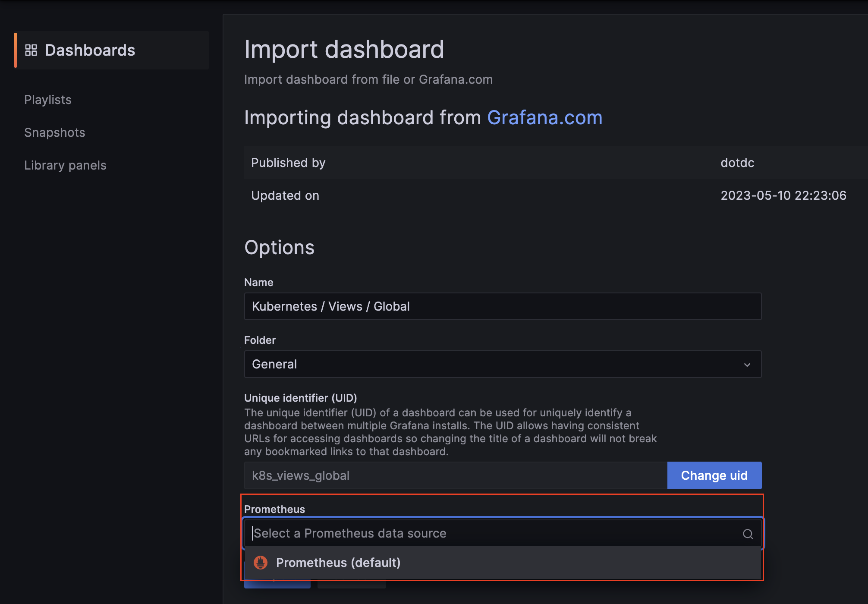Click the Prometheus flame logo icon

(261, 563)
